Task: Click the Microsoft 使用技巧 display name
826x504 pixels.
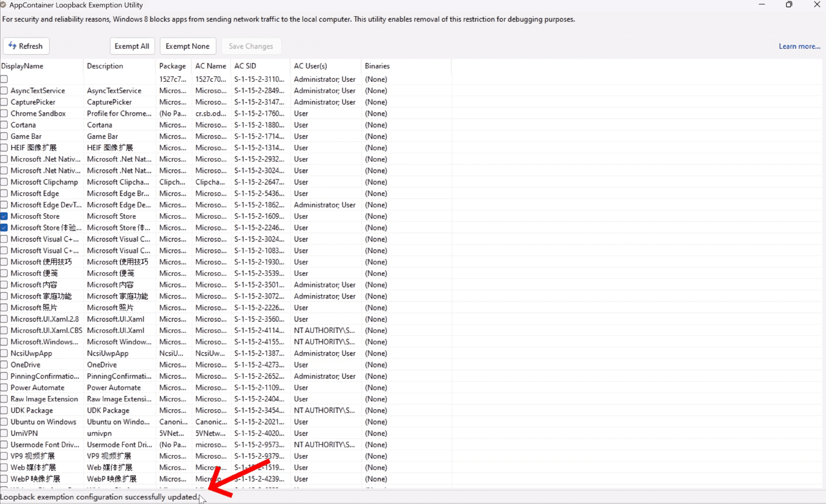Action: [x=41, y=262]
